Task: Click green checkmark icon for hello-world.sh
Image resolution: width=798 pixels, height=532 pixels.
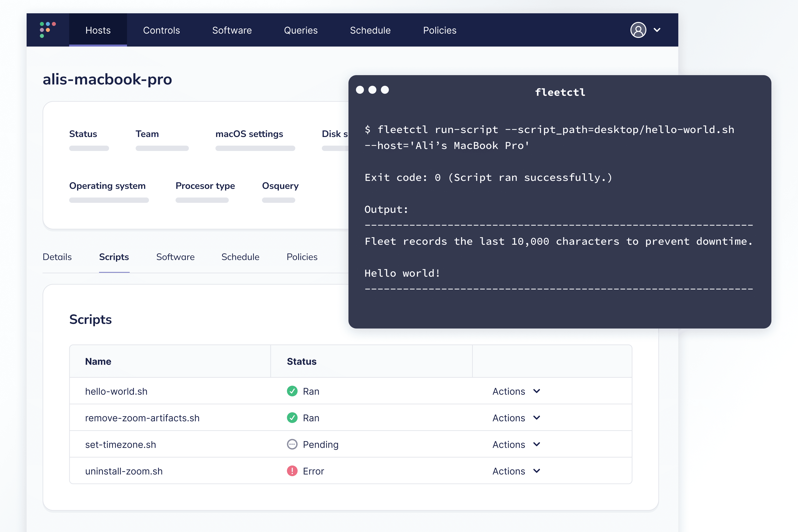Action: (292, 391)
